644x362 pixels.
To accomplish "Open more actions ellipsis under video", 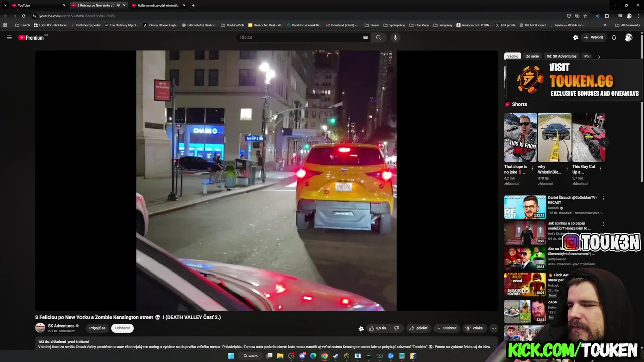I will (x=493, y=328).
